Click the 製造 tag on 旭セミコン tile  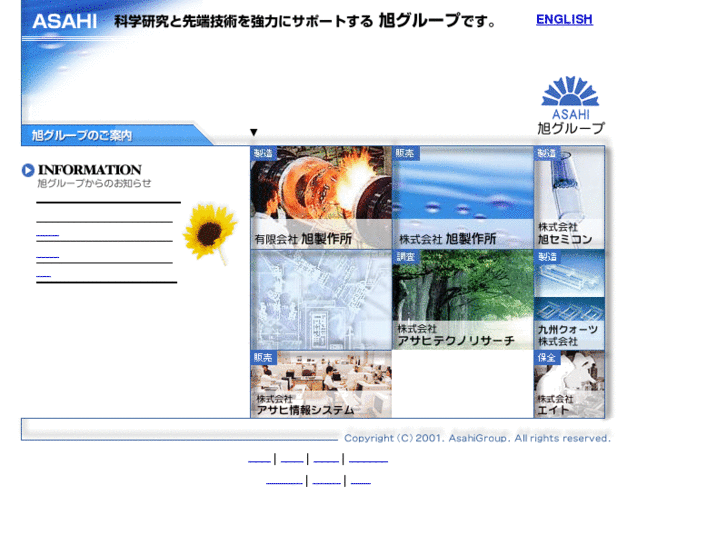tap(546, 153)
